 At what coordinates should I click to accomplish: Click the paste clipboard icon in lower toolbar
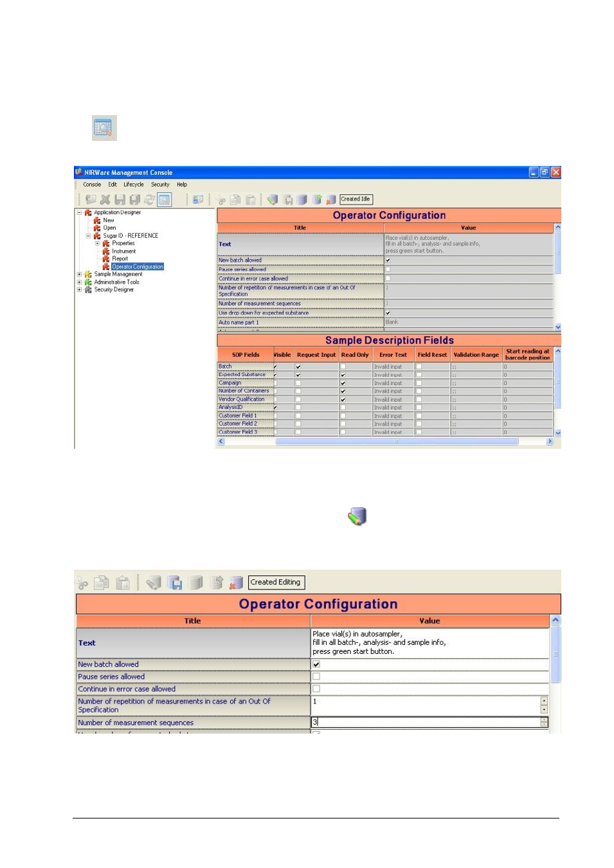(123, 583)
